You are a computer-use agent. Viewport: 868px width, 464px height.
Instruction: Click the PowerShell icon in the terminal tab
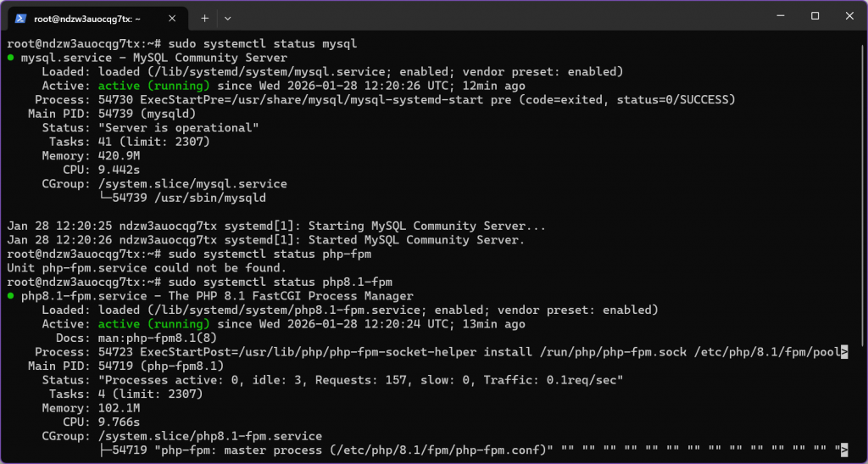[x=20, y=17]
